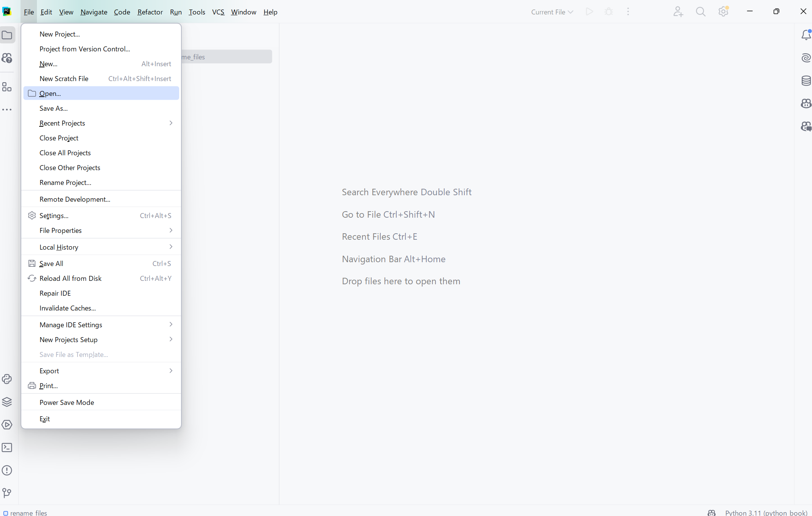Toggle Power Save Mode in File menu

pyautogui.click(x=67, y=402)
